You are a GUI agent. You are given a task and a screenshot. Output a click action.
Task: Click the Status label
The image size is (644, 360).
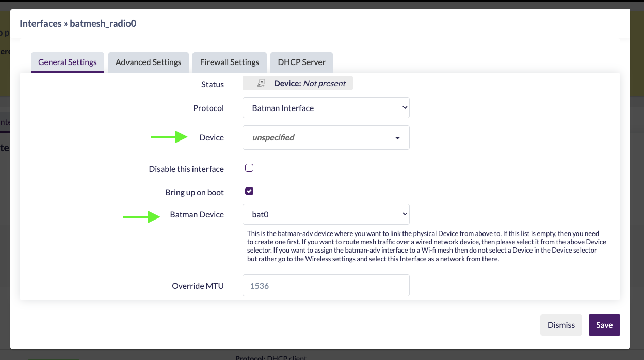pyautogui.click(x=213, y=84)
